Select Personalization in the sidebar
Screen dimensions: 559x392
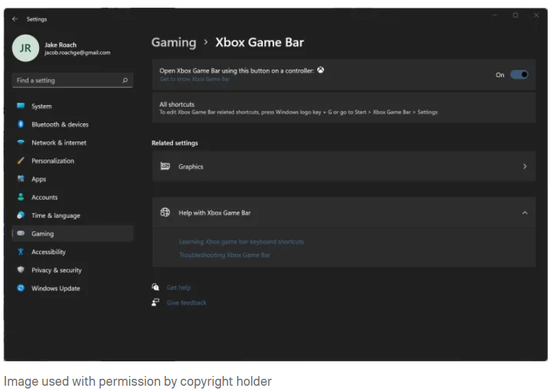[x=72, y=161]
